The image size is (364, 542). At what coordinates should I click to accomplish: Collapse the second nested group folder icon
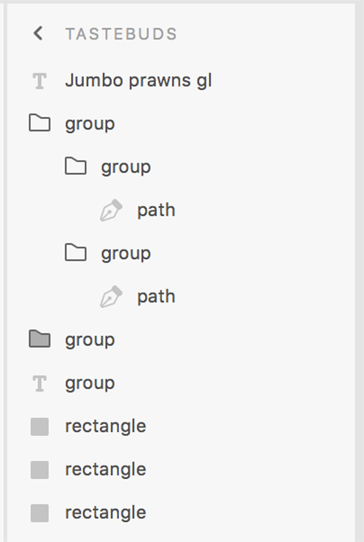[76, 253]
